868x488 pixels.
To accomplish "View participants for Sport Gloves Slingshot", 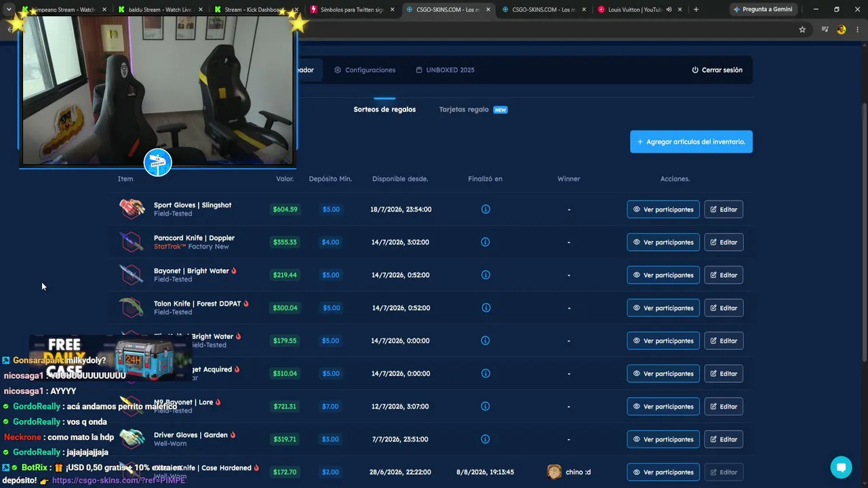I will pos(663,209).
